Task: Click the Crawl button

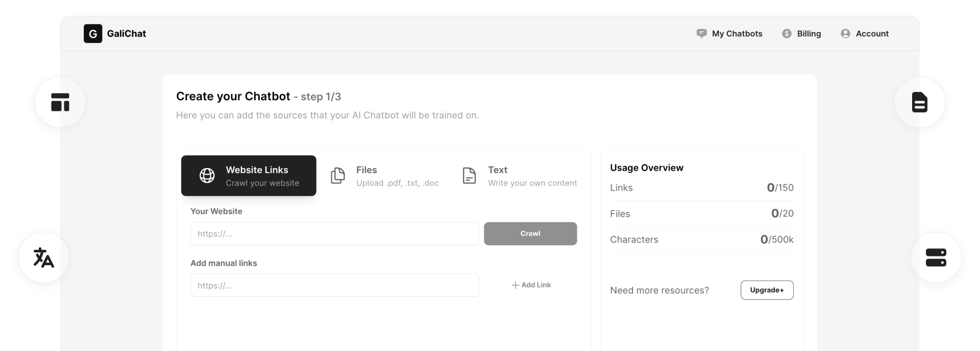Action: (530, 233)
